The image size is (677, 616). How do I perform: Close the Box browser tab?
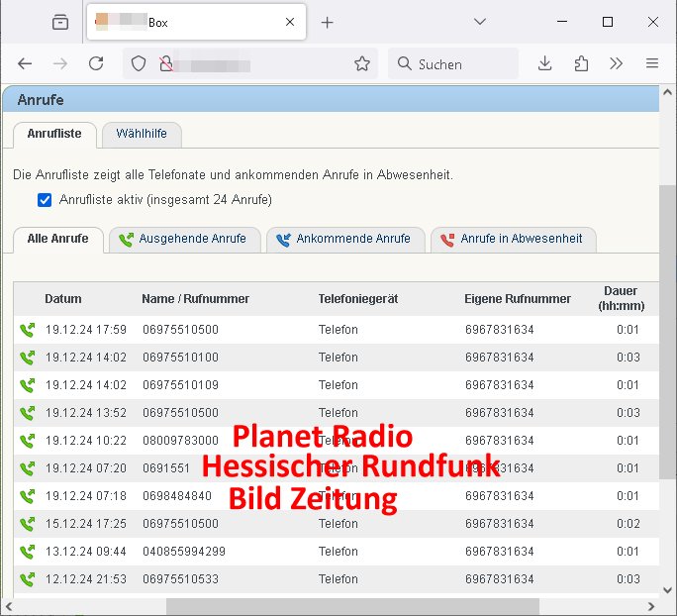coord(290,22)
